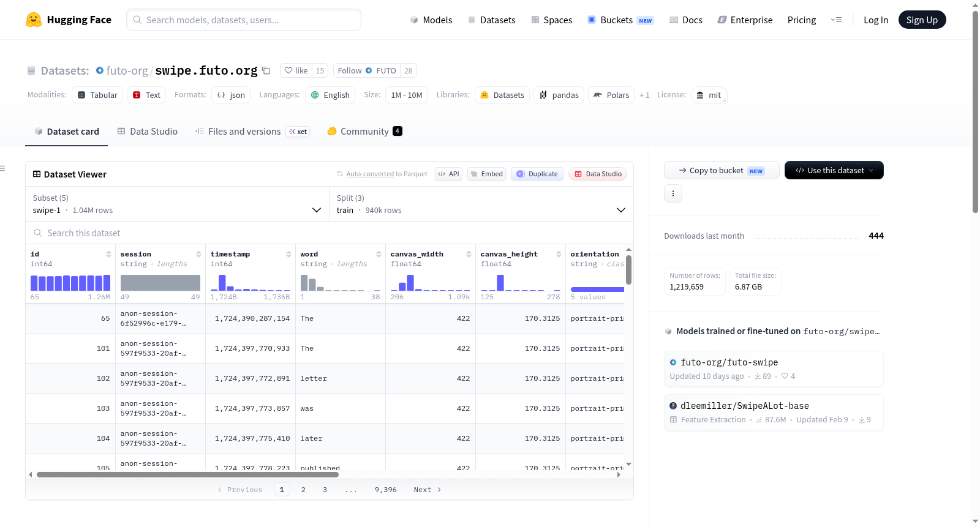Open the more navigation menu icon
Viewport: 980px width, 527px height.
click(836, 20)
